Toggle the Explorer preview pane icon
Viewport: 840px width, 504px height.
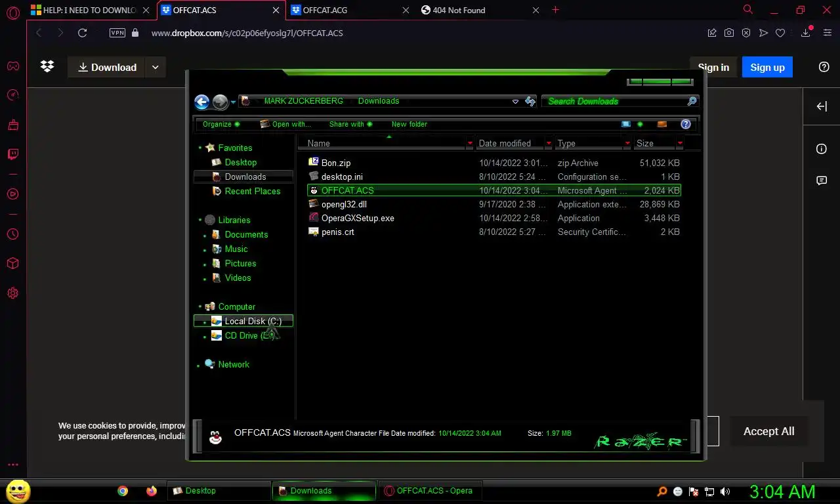662,124
